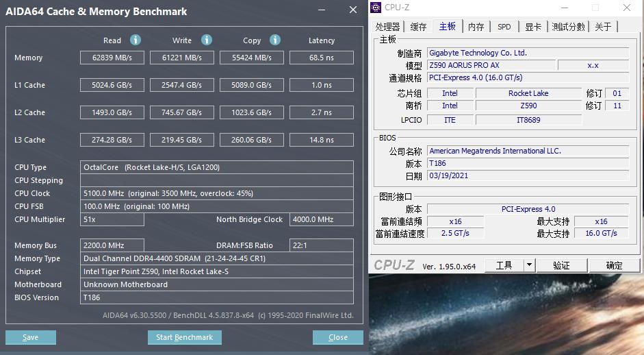Open the 关于 tab in CPU-Z
The width and height of the screenshot is (644, 355).
[x=603, y=27]
